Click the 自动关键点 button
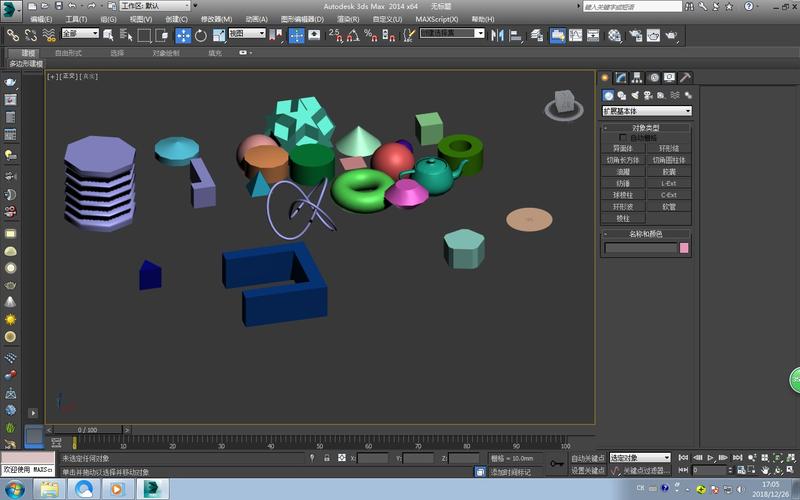Screen dimensions: 800x500 point(588,458)
